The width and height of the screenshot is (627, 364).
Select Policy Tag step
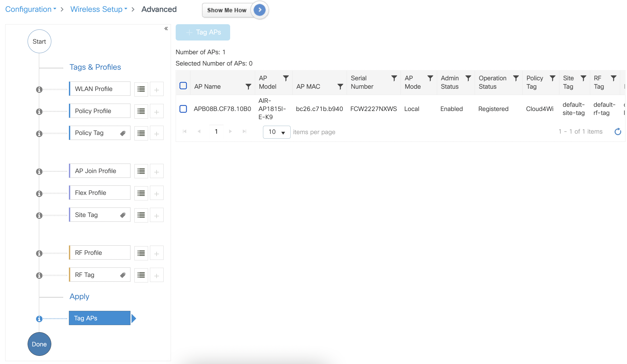coord(100,133)
